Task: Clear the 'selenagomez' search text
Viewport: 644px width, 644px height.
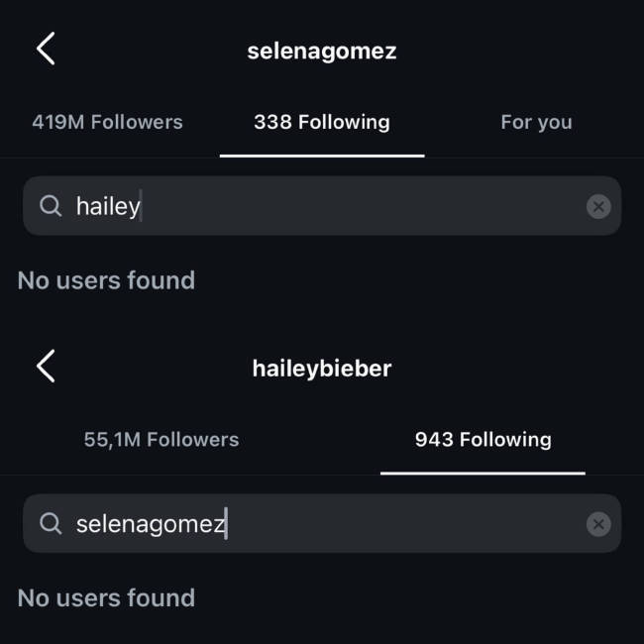Action: [597, 524]
